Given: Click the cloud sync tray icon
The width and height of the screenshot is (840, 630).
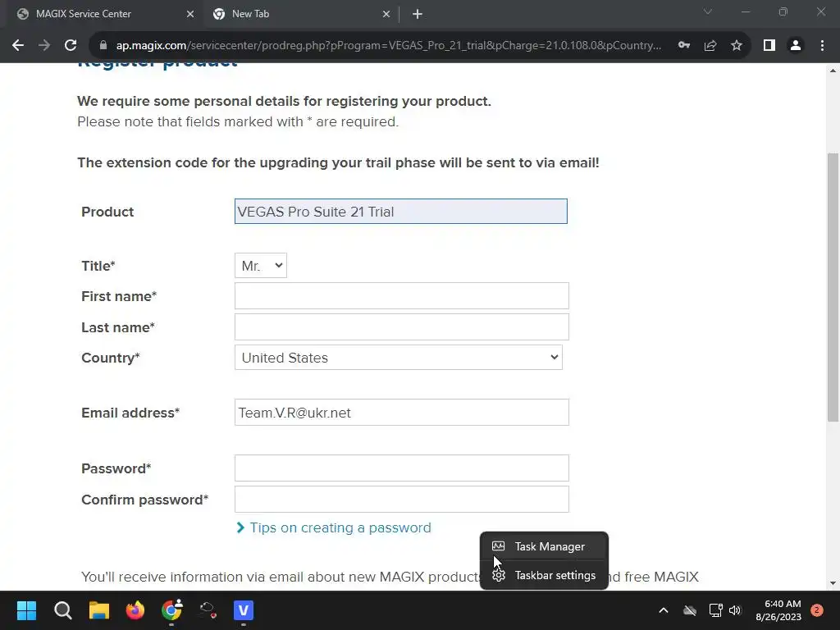Looking at the screenshot, I should point(690,610).
